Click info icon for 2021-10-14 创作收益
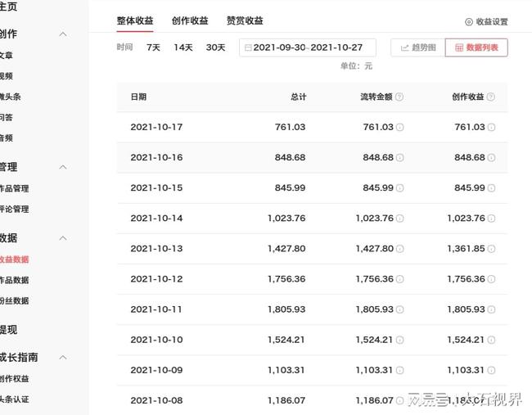 491,219
